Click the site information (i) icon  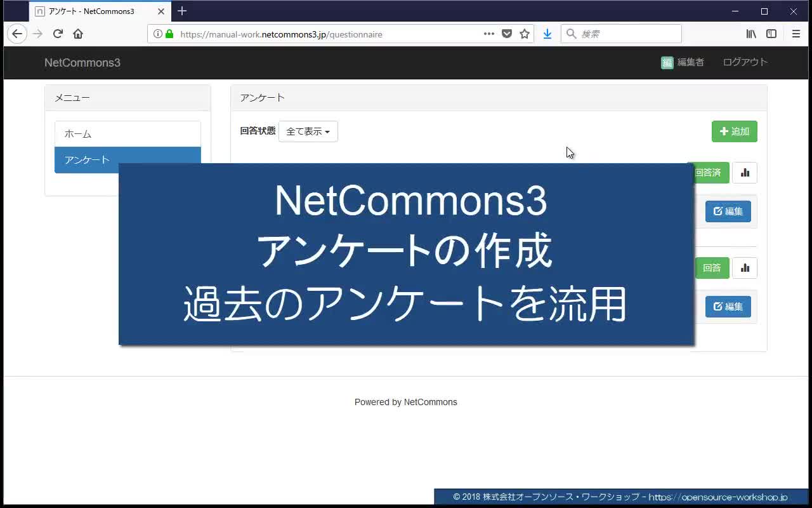pyautogui.click(x=158, y=34)
